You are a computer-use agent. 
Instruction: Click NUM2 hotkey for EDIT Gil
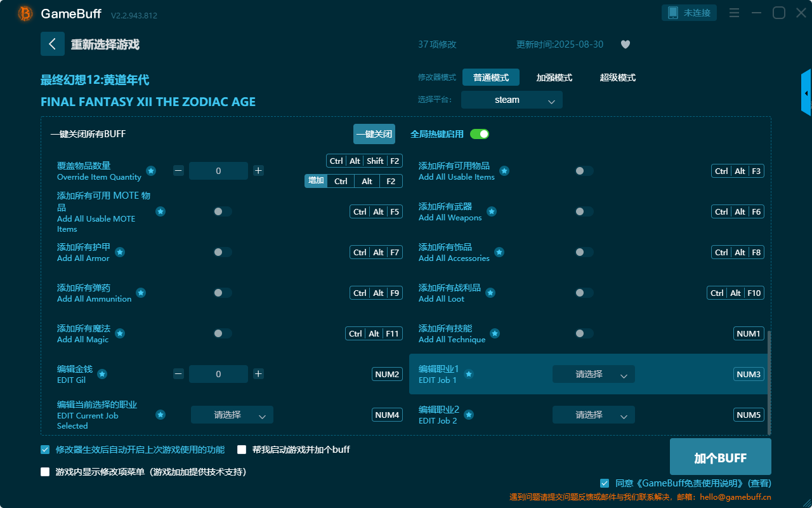pyautogui.click(x=387, y=374)
